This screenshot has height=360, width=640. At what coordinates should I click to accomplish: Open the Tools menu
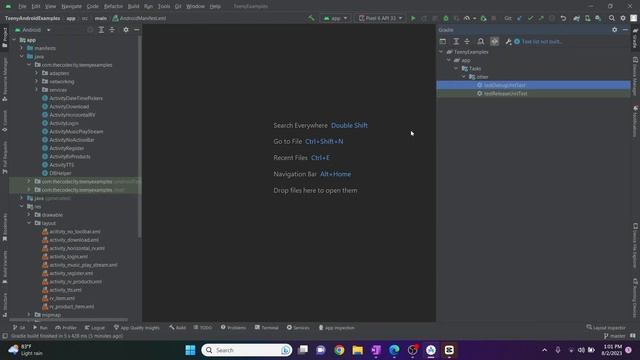click(x=164, y=6)
